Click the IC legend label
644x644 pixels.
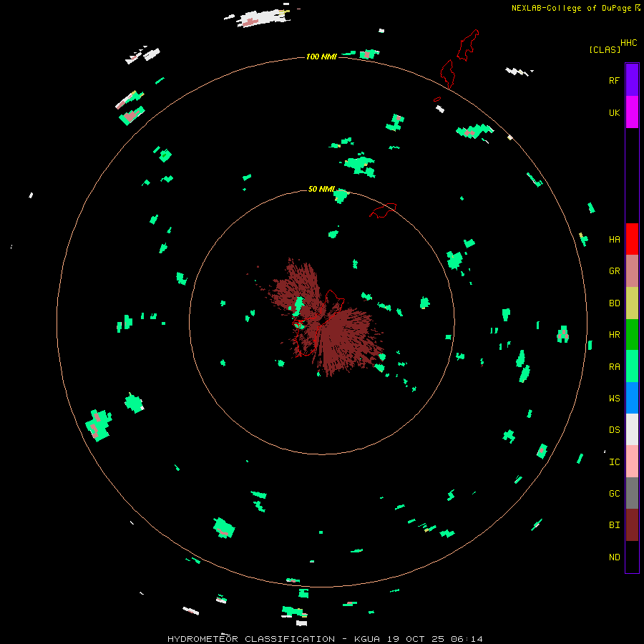pyautogui.click(x=614, y=462)
